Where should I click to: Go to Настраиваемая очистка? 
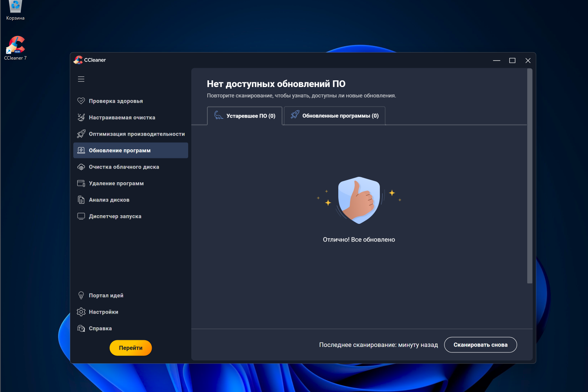131,118
